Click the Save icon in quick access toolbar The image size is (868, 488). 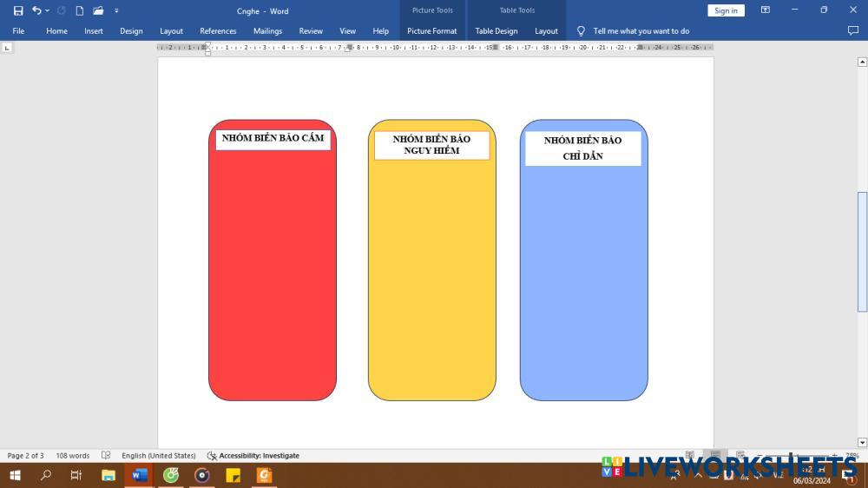pos(18,10)
